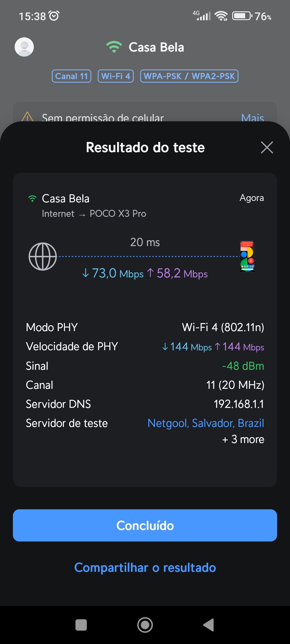Expand the + 3 more servers

(243, 440)
